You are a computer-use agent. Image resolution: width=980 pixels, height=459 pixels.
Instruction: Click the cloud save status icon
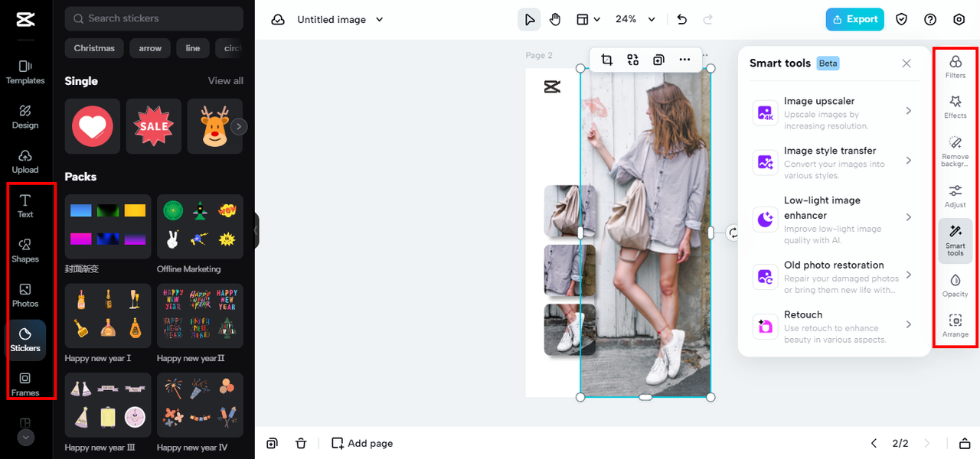(278, 19)
